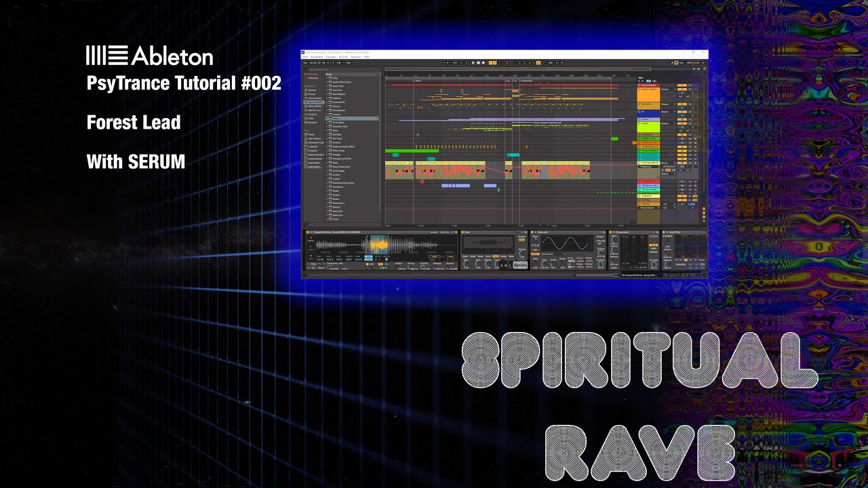868x488 pixels.
Task: Toggle the Compressor device activator
Action: (611, 232)
